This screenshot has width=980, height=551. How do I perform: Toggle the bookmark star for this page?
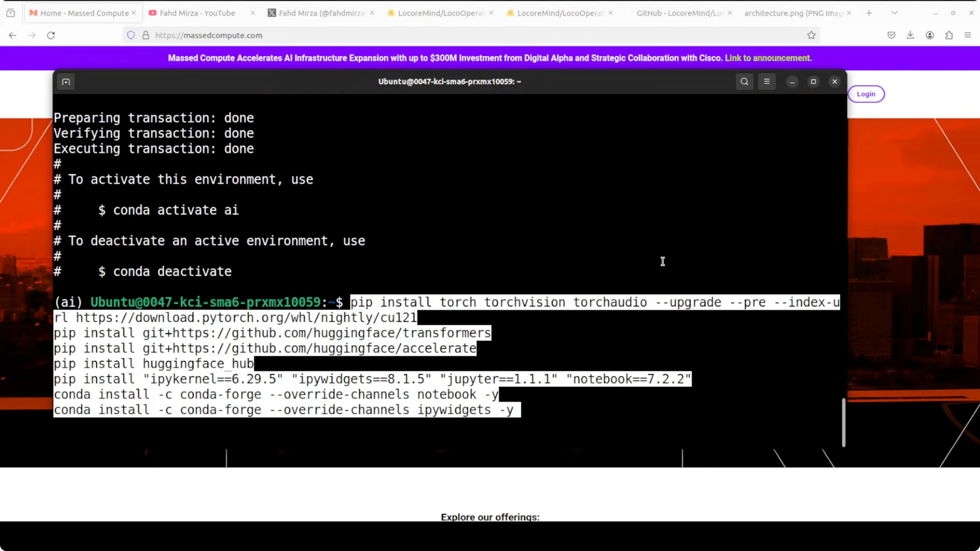click(x=811, y=35)
